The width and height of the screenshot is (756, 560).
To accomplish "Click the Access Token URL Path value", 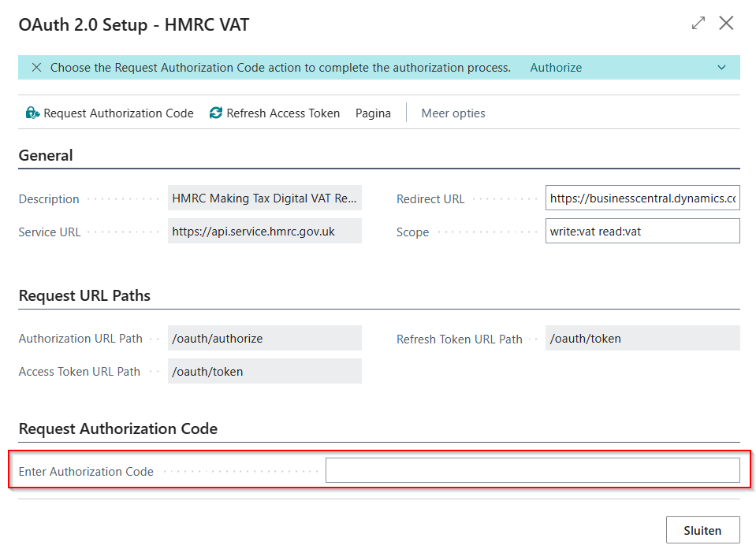I will tap(265, 371).
